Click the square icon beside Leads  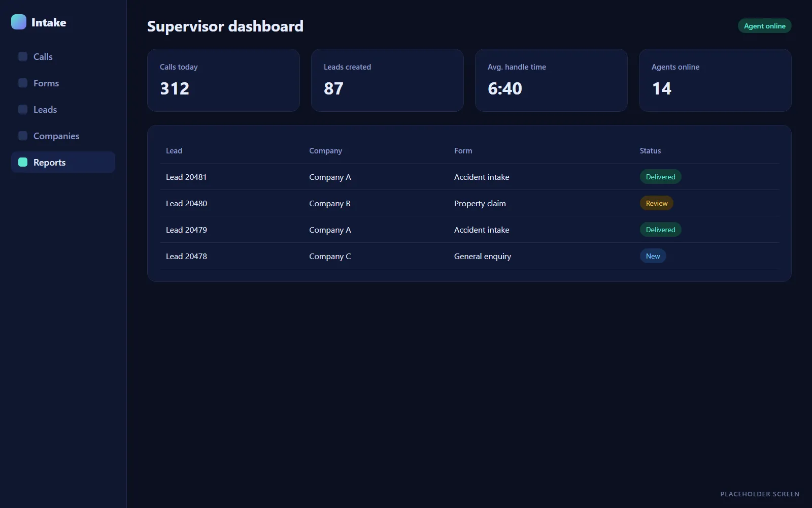23,109
